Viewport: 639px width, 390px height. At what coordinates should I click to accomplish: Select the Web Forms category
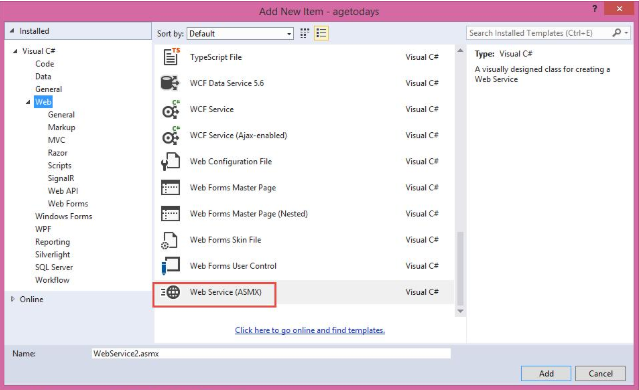coord(68,203)
